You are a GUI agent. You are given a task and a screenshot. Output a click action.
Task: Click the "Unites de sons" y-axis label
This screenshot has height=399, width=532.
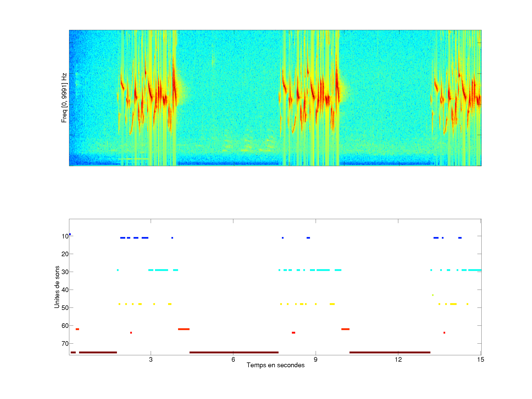[x=57, y=287]
